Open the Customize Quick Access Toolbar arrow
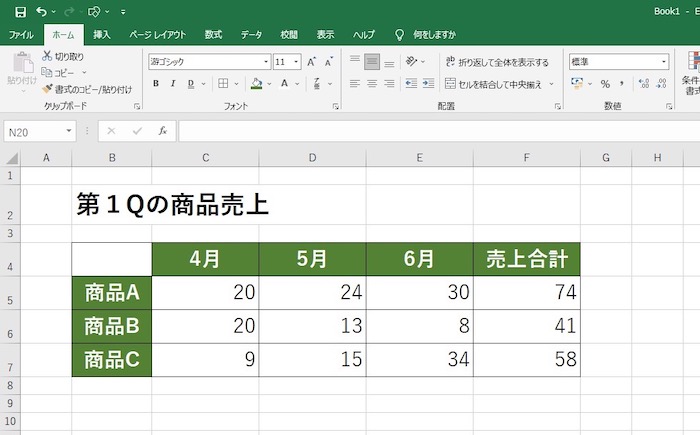The image size is (700, 435). coord(123,12)
